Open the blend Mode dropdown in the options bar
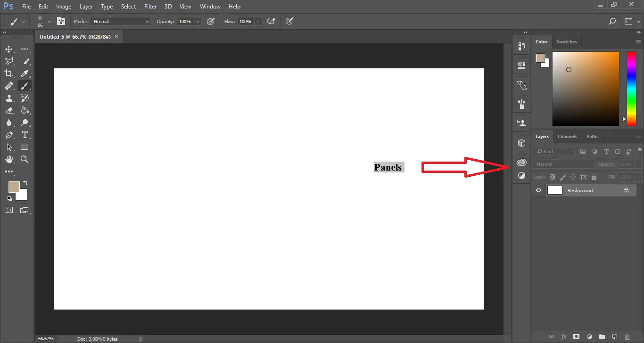Image resolution: width=644 pixels, height=343 pixels. point(120,21)
